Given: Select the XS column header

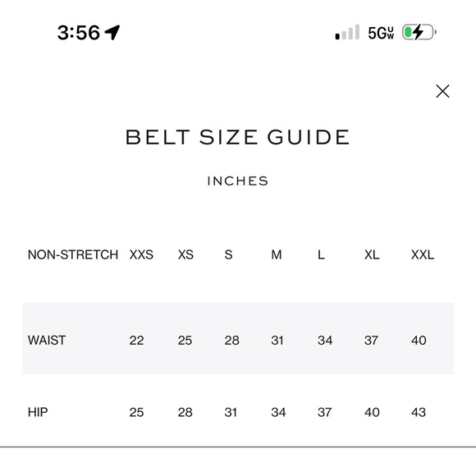Looking at the screenshot, I should pos(185,254).
